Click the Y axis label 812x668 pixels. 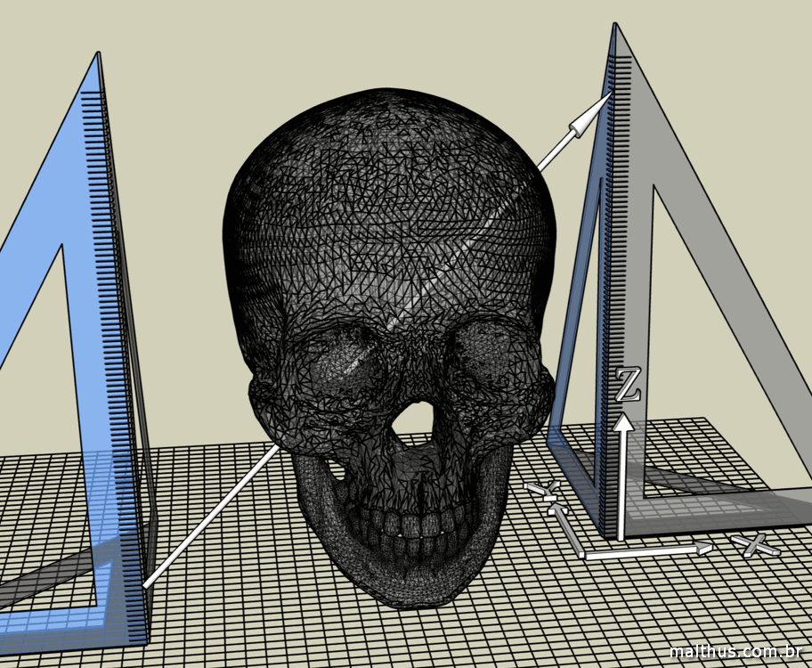point(543,488)
